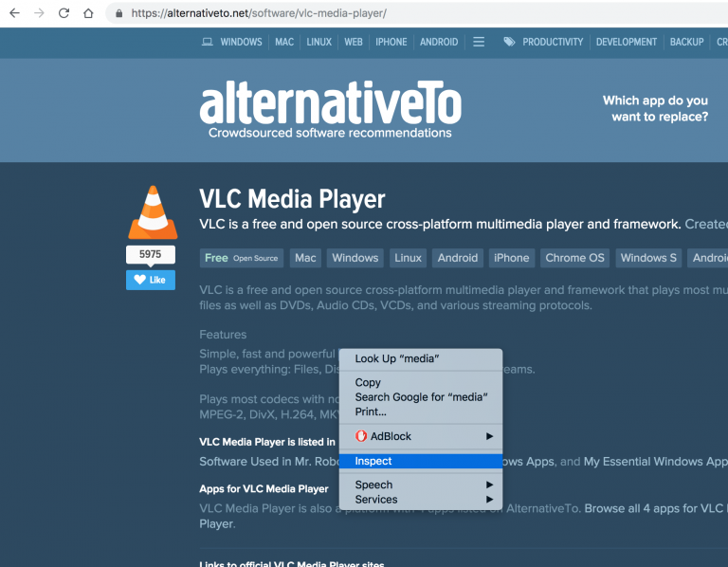Click the Linux platform tag
The height and width of the screenshot is (567, 728).
click(x=409, y=258)
